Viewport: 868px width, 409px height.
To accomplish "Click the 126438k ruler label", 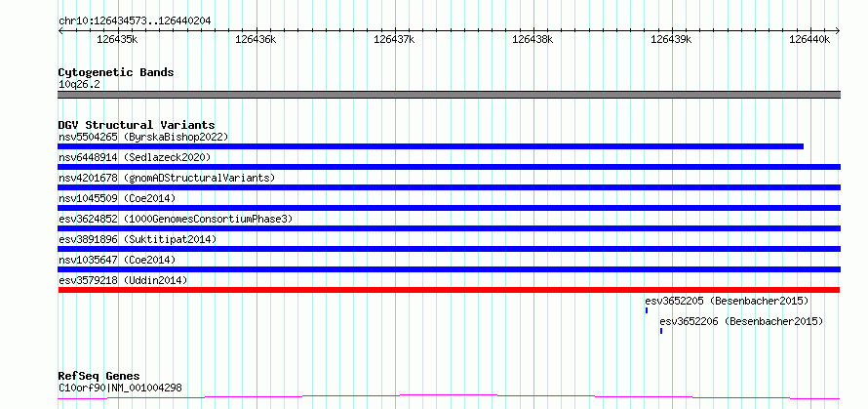I will click(533, 39).
